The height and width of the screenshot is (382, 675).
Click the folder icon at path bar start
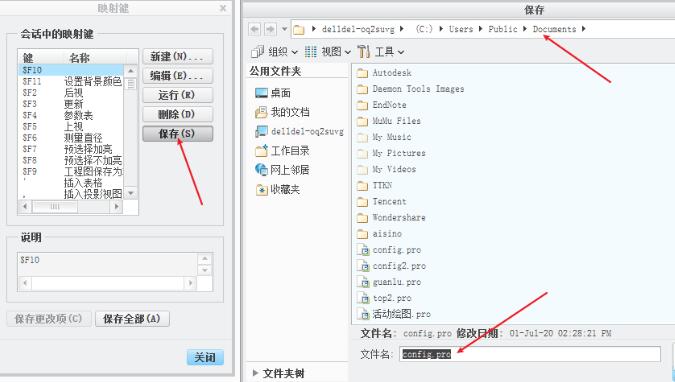pos(299,29)
